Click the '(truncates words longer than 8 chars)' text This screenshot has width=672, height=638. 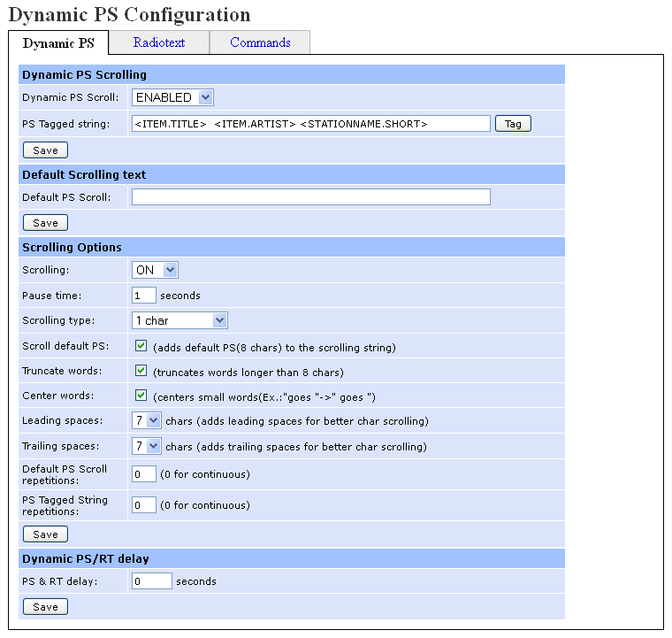pyautogui.click(x=248, y=373)
